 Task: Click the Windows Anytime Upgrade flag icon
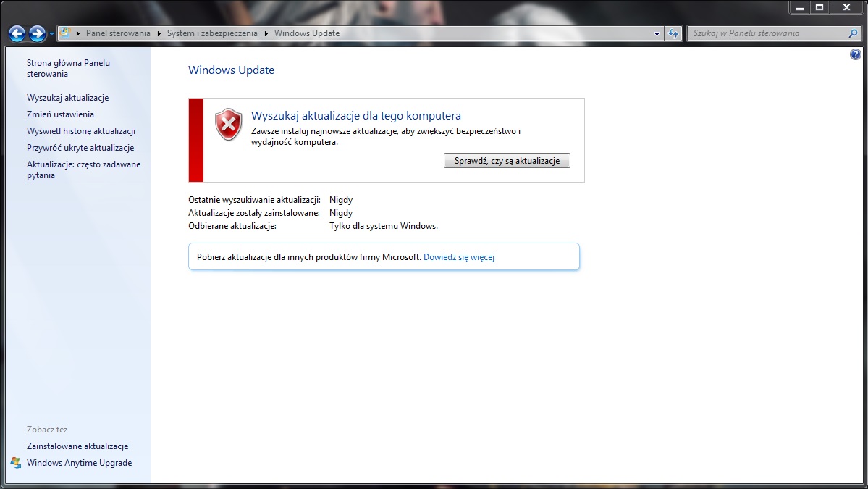(15, 462)
